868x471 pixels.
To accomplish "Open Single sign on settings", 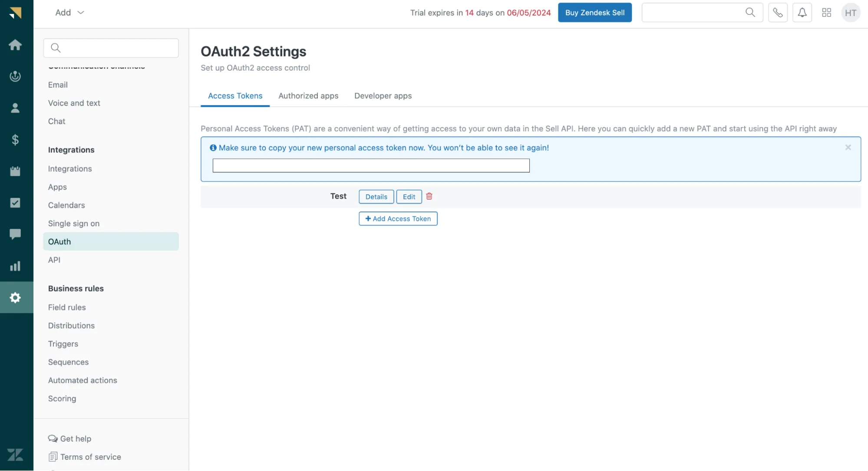I will pyautogui.click(x=74, y=224).
